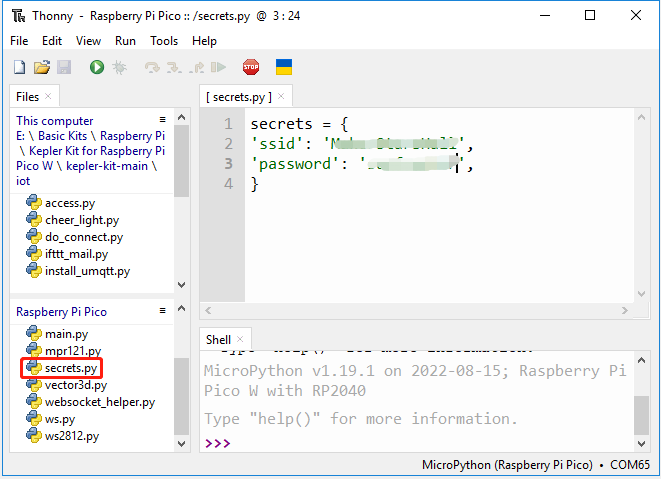Select ws.py on the Pico
This screenshot has width=661, height=479.
point(51,419)
